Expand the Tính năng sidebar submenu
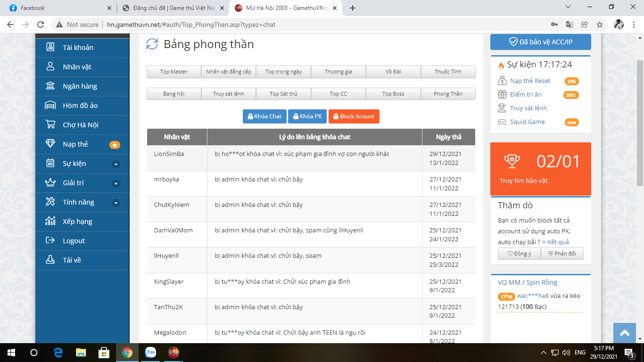The image size is (644, 362). pos(116,203)
